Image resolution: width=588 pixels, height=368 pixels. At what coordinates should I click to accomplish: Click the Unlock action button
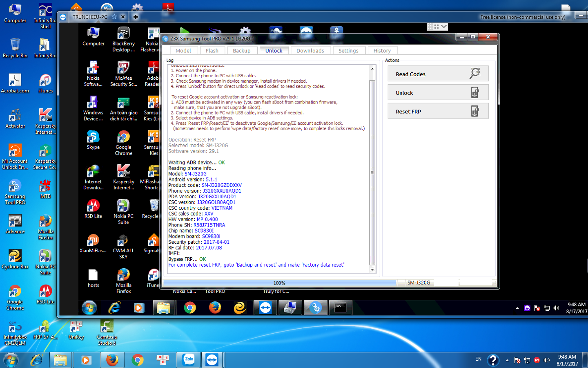tap(438, 92)
